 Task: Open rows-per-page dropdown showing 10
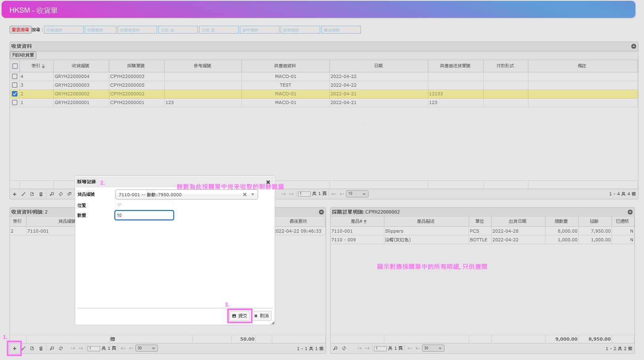tap(357, 194)
